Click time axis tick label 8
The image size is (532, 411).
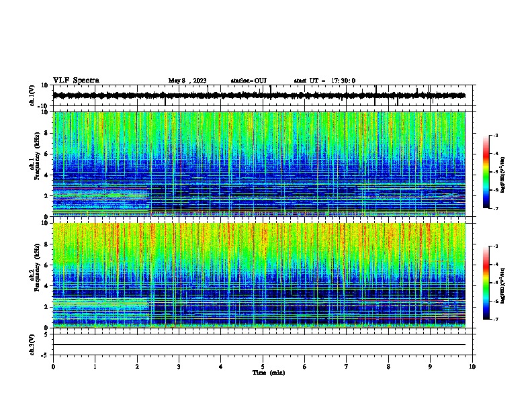[x=388, y=367]
